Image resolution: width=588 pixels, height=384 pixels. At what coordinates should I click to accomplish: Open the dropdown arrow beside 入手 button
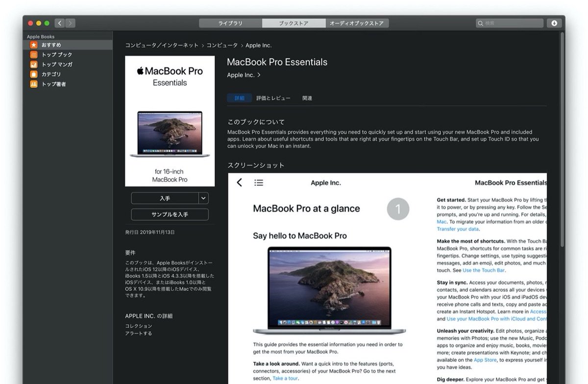(204, 198)
